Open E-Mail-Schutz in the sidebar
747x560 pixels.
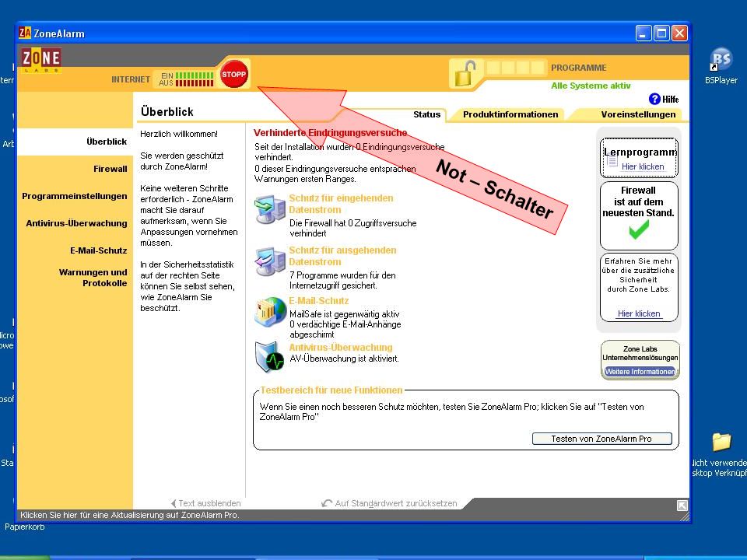coord(98,250)
